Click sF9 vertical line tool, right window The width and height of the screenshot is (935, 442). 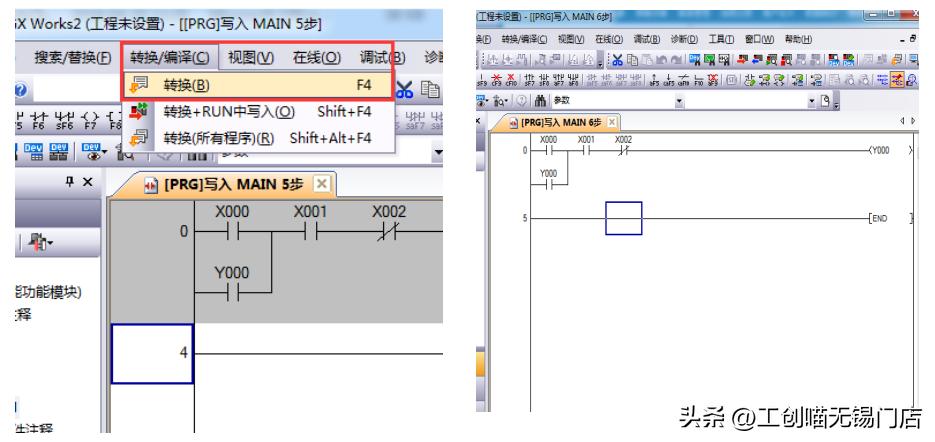[x=482, y=79]
